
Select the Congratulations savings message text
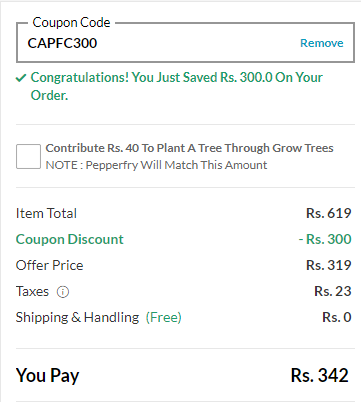point(177,86)
